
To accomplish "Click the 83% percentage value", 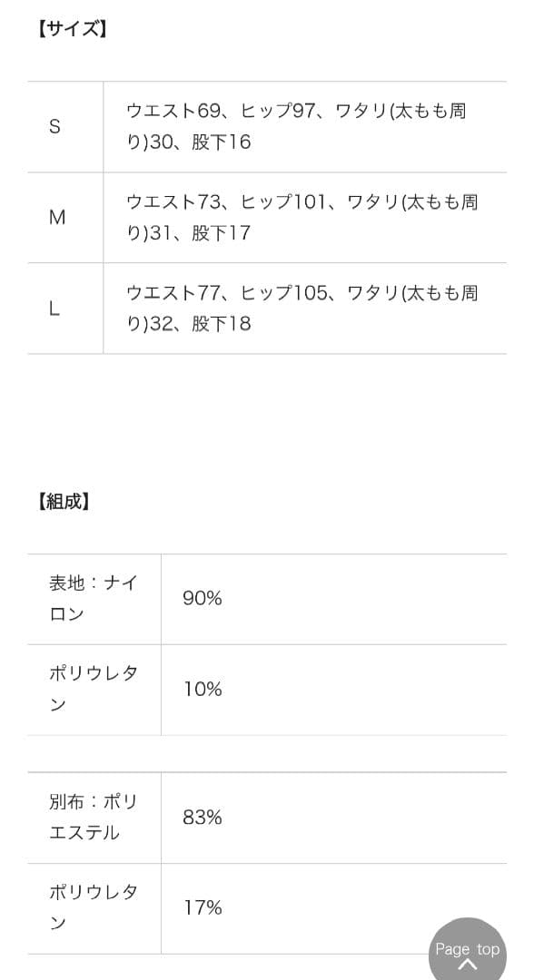I will click(202, 818).
